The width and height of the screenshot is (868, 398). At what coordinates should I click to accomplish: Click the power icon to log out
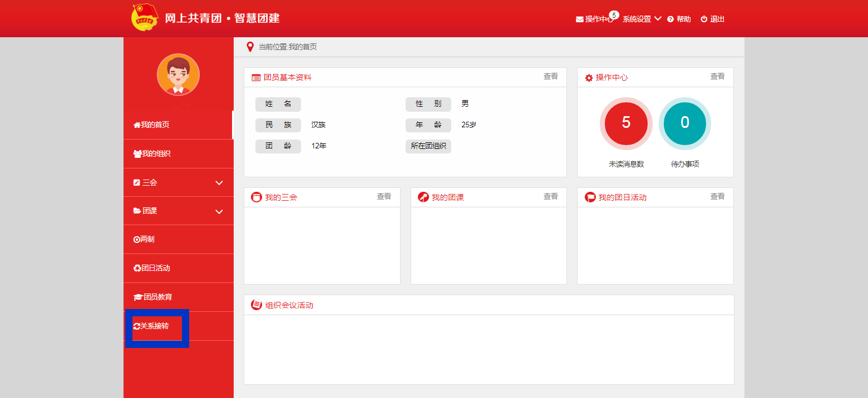(704, 19)
